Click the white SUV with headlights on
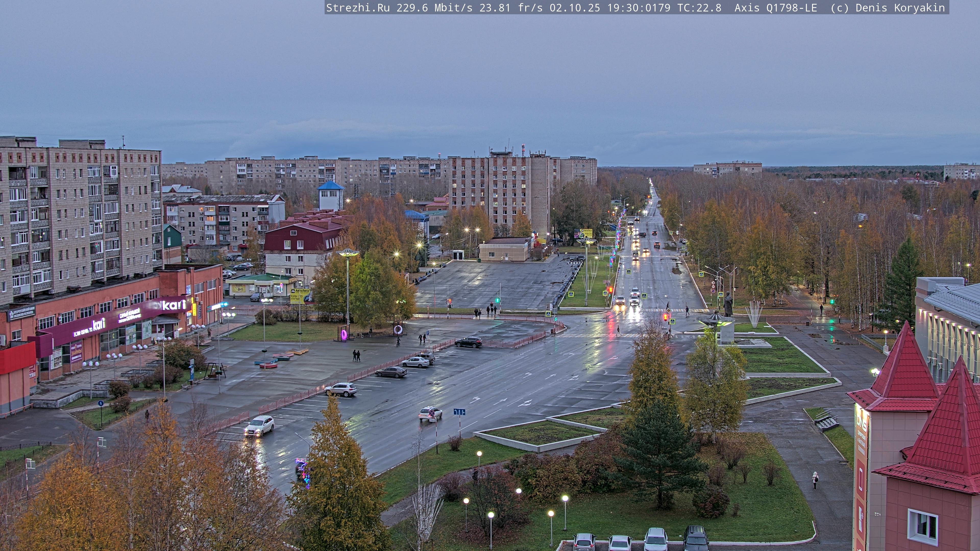Image resolution: width=980 pixels, height=551 pixels. pyautogui.click(x=259, y=425)
